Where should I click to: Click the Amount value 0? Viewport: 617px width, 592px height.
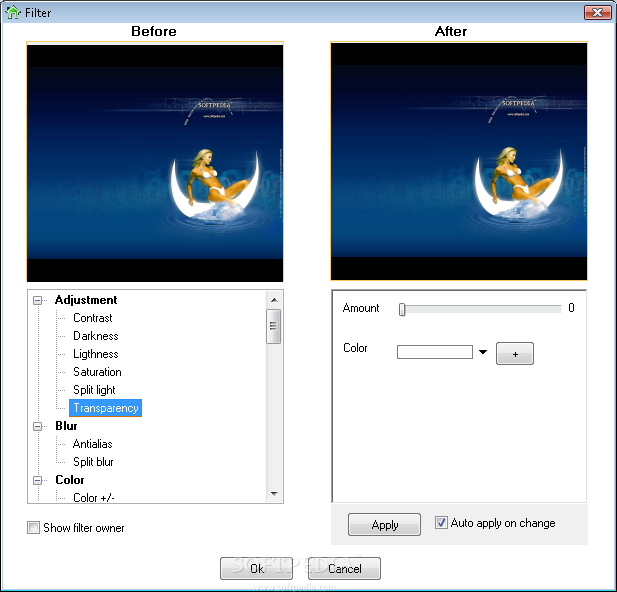point(571,308)
